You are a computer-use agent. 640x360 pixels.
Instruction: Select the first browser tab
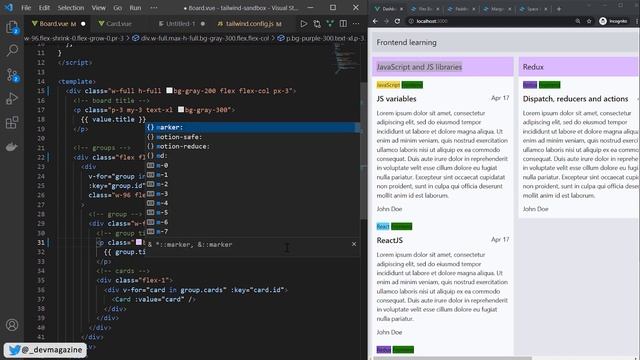coord(389,9)
